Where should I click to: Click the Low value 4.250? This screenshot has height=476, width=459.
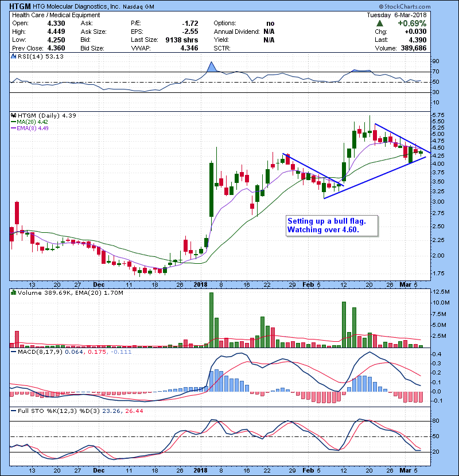click(56, 40)
